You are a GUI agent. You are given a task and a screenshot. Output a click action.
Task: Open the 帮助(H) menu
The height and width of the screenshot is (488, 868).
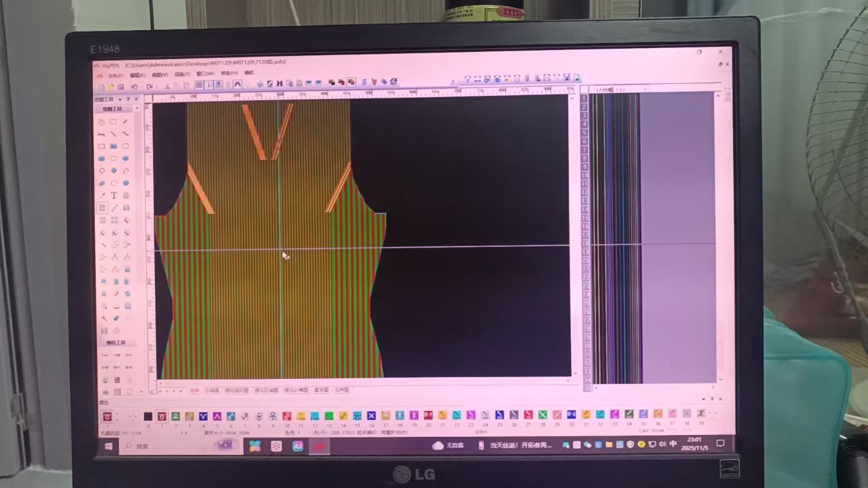[x=229, y=74]
